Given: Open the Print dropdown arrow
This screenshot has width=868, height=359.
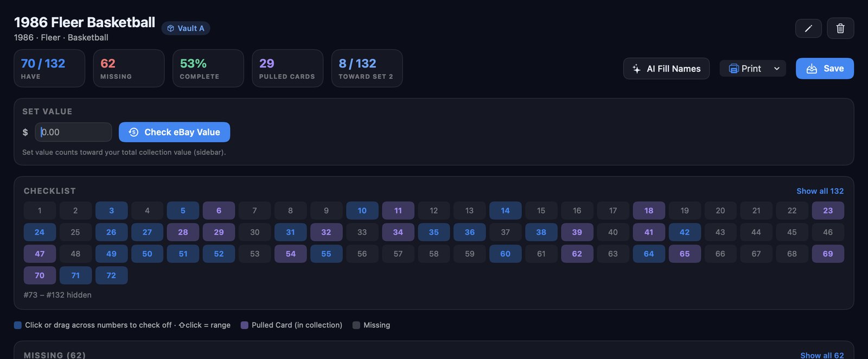Looking at the screenshot, I should pos(777,68).
